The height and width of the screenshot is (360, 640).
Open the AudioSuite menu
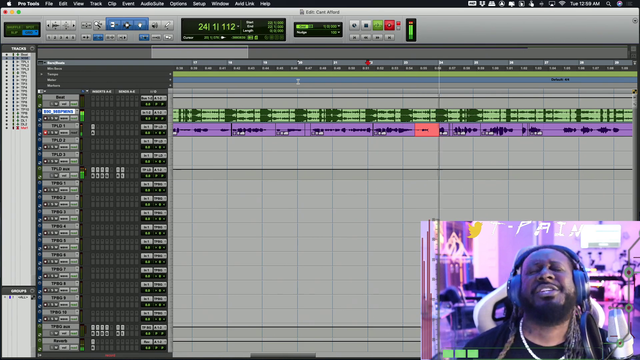152,4
